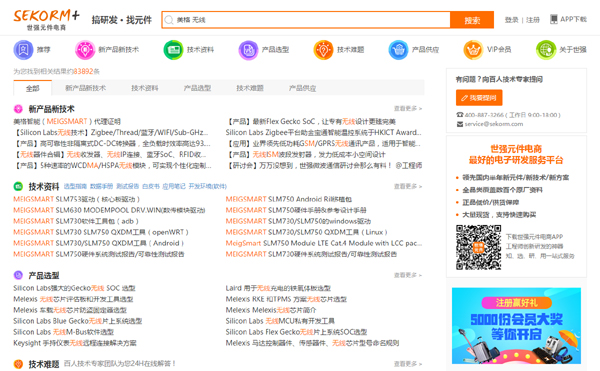Open the blue 产品供应 basket icon

point(398,50)
